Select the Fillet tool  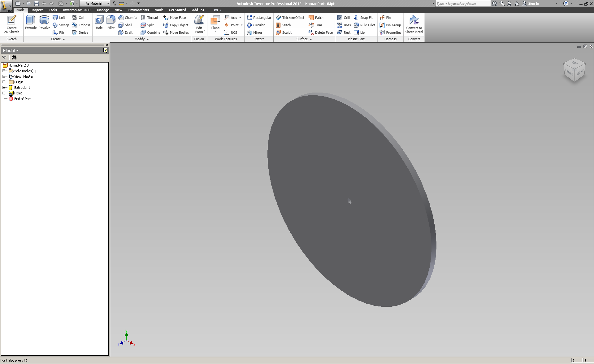click(x=111, y=23)
